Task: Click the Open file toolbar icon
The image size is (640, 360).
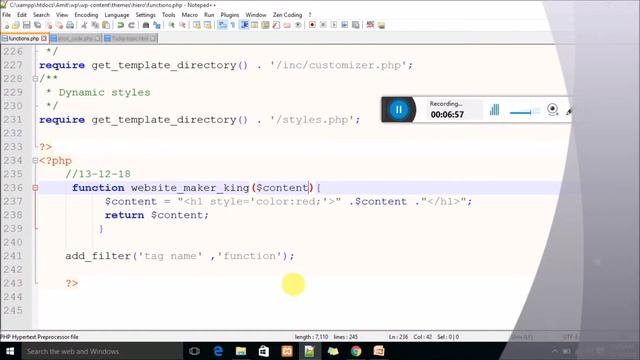Action: click(x=16, y=25)
